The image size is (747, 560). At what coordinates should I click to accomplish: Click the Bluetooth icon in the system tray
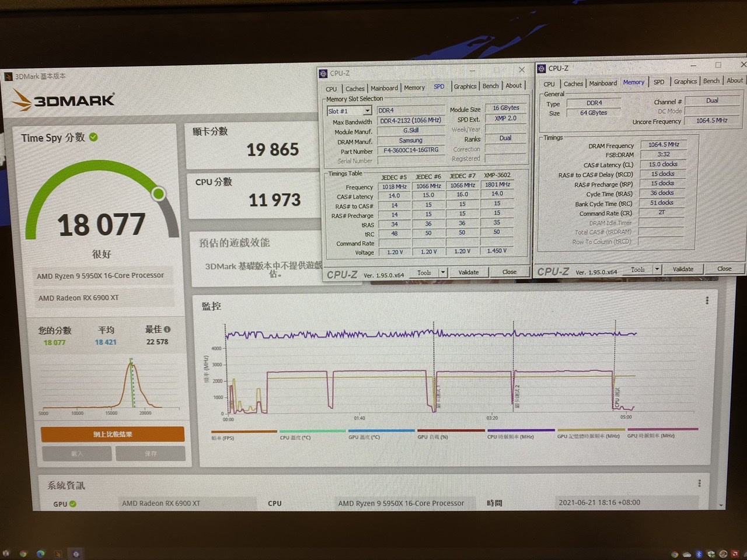pos(699,554)
